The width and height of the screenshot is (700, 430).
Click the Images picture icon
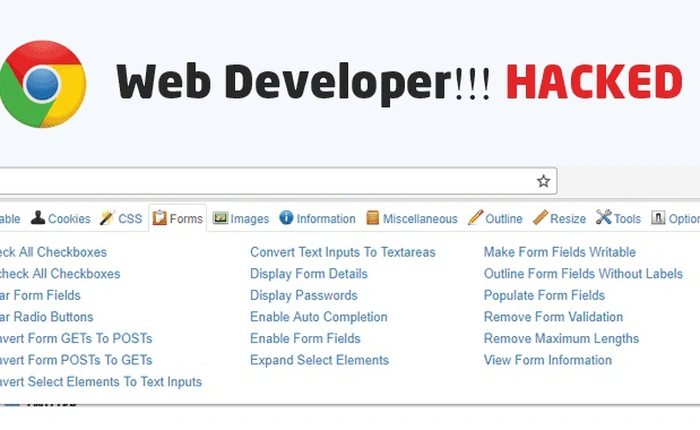(220, 218)
